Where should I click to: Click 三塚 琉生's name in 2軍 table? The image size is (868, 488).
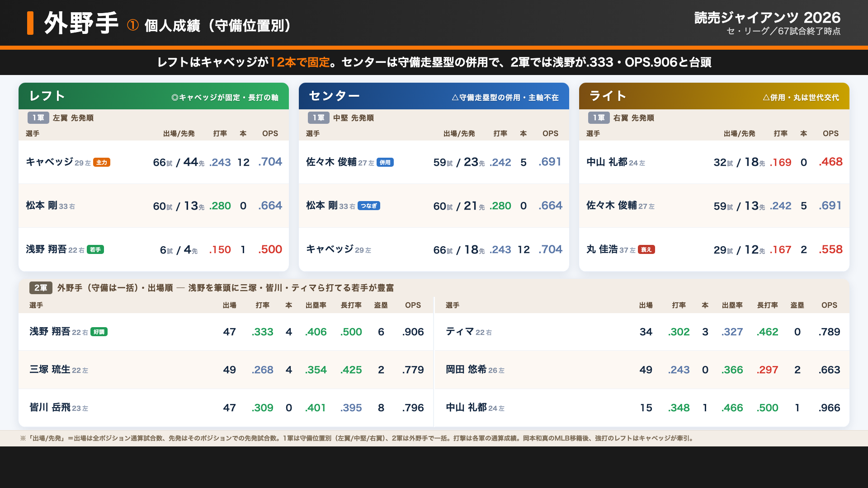50,370
